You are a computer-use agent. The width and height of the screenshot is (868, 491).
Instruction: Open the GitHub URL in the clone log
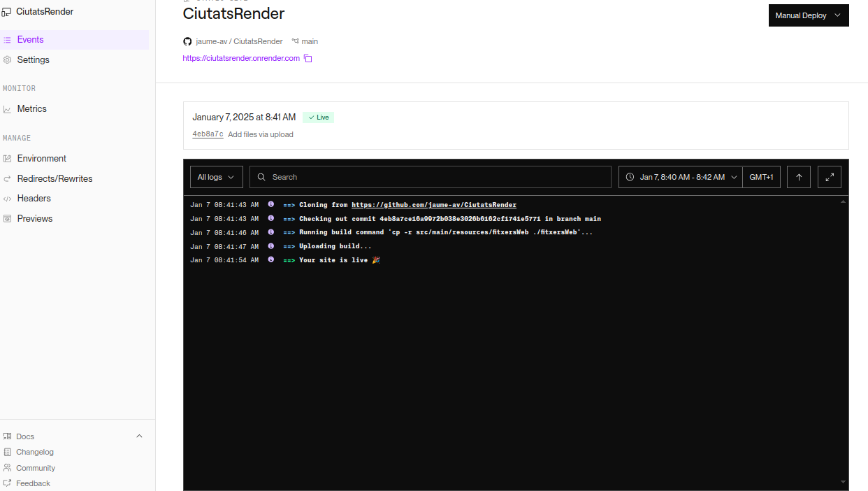434,205
